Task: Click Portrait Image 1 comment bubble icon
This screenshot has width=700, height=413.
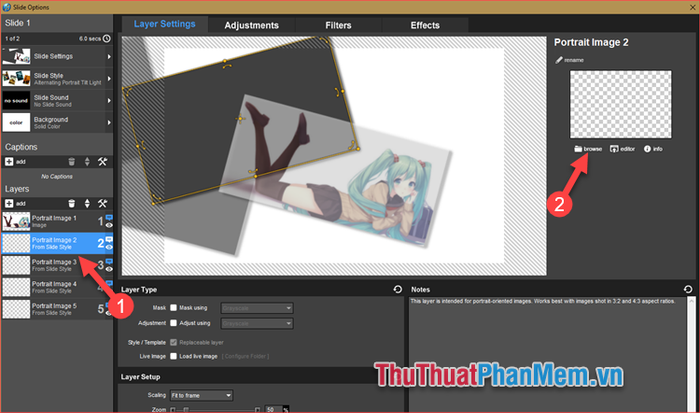Action: 109,217
